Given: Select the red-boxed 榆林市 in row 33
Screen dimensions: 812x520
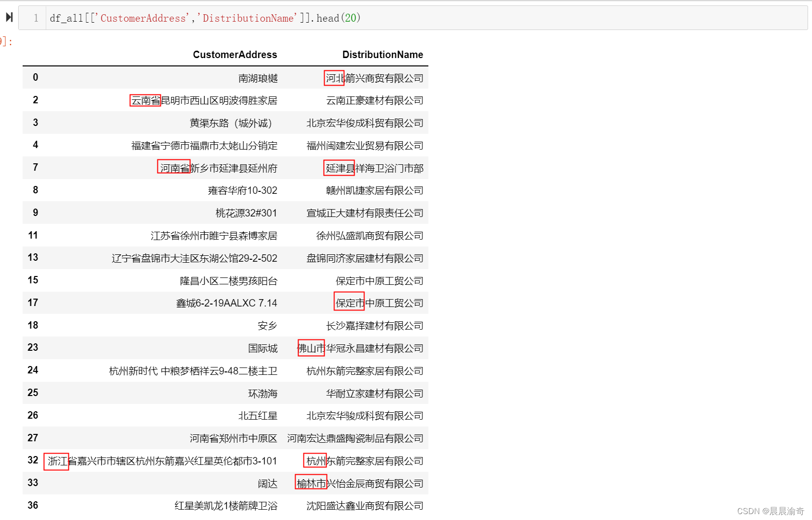Looking at the screenshot, I should pos(311,483).
